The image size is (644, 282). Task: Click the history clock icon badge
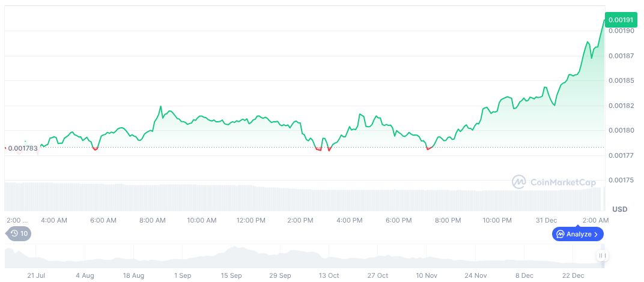(18, 233)
